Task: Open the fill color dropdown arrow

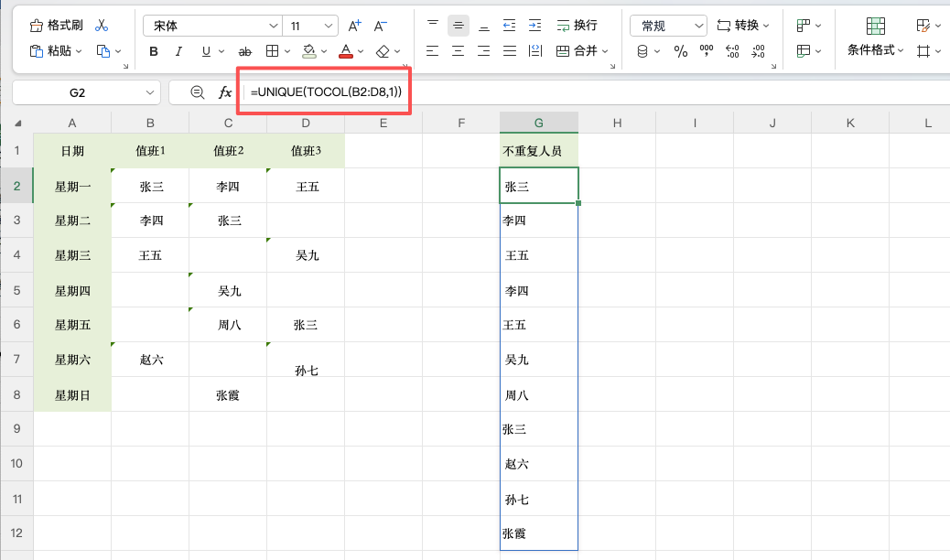Action: click(324, 51)
